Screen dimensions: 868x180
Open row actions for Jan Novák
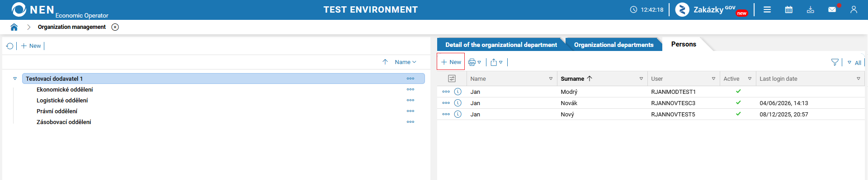[x=446, y=103]
